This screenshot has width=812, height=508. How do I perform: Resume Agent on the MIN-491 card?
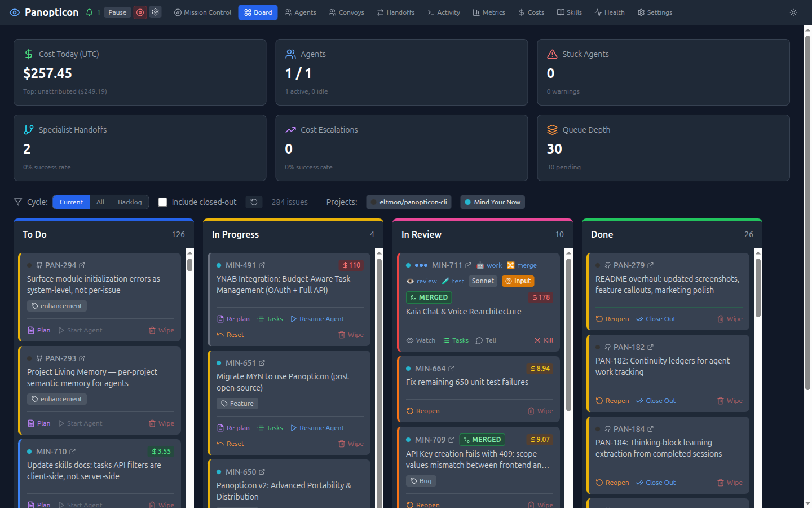[x=317, y=318]
